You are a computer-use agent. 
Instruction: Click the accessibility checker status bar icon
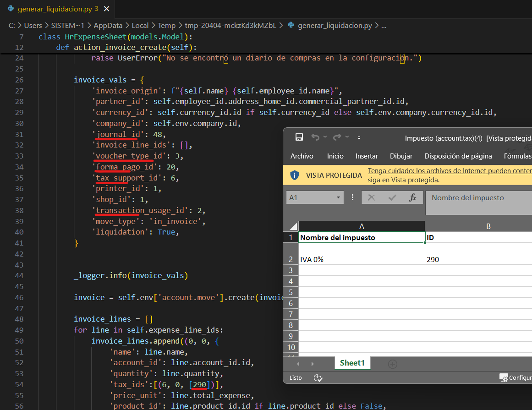pos(318,378)
